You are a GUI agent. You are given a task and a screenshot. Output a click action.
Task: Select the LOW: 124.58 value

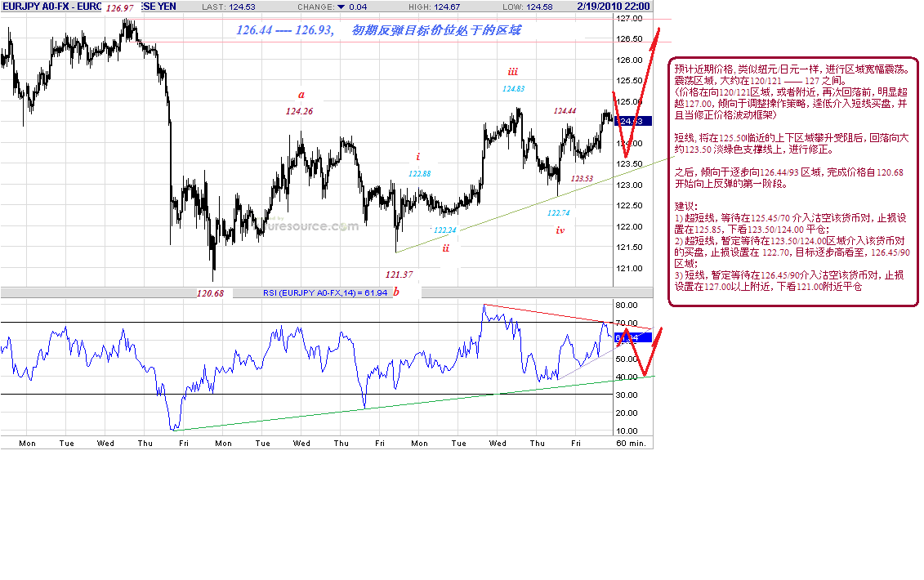tap(528, 7)
